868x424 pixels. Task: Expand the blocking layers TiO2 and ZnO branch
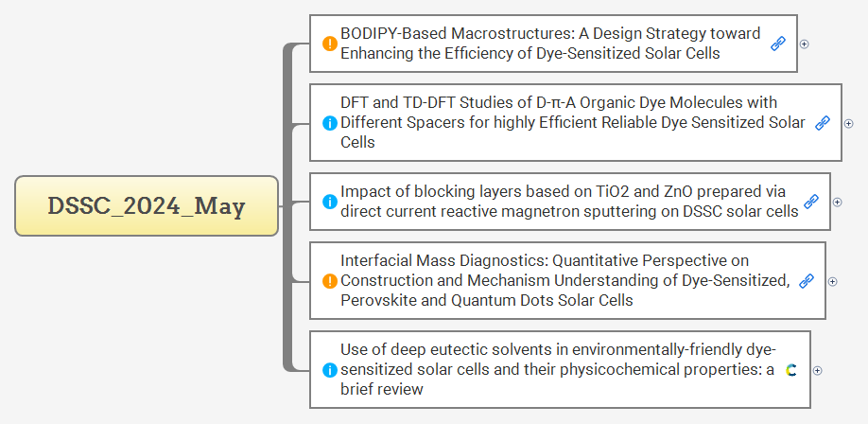tap(838, 202)
